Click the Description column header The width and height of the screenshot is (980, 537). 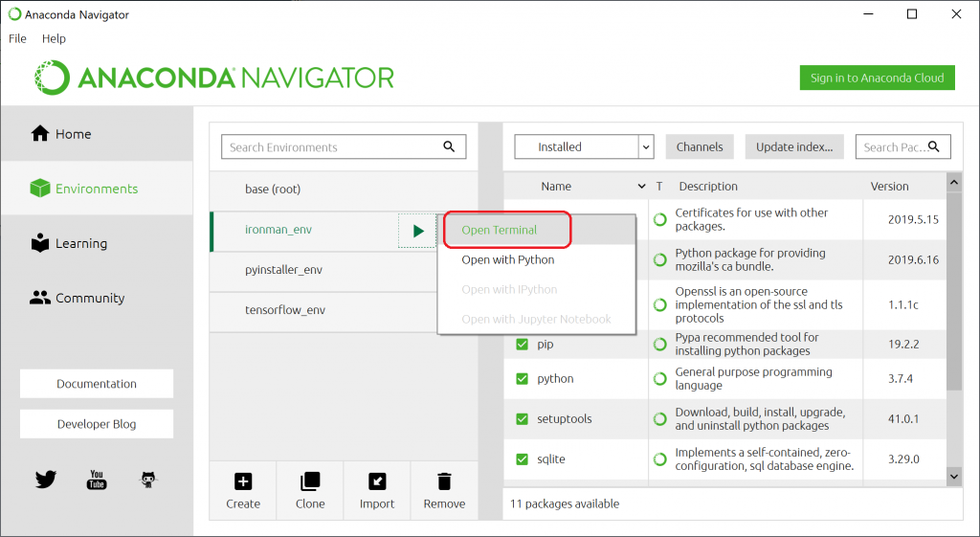(x=708, y=187)
